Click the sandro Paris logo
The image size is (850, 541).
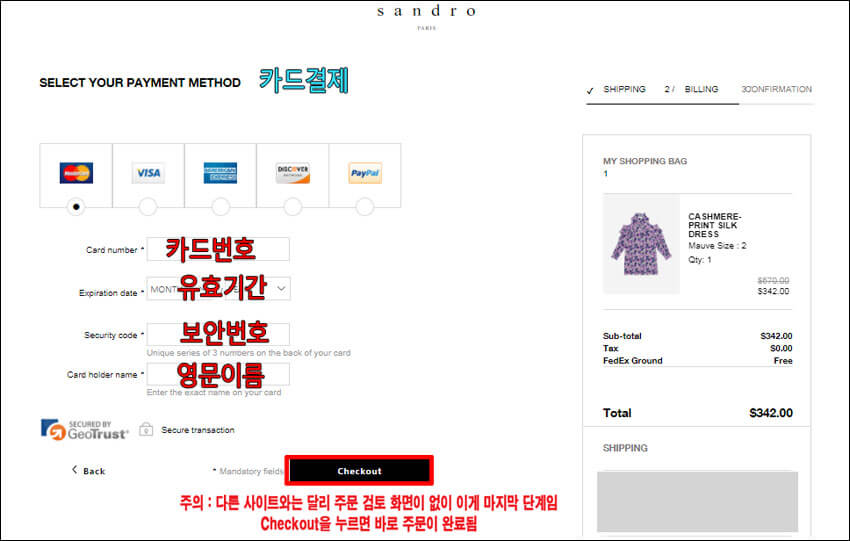point(427,16)
